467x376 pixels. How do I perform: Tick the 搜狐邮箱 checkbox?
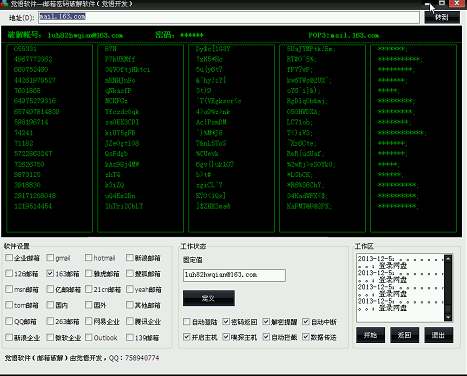[130, 273]
